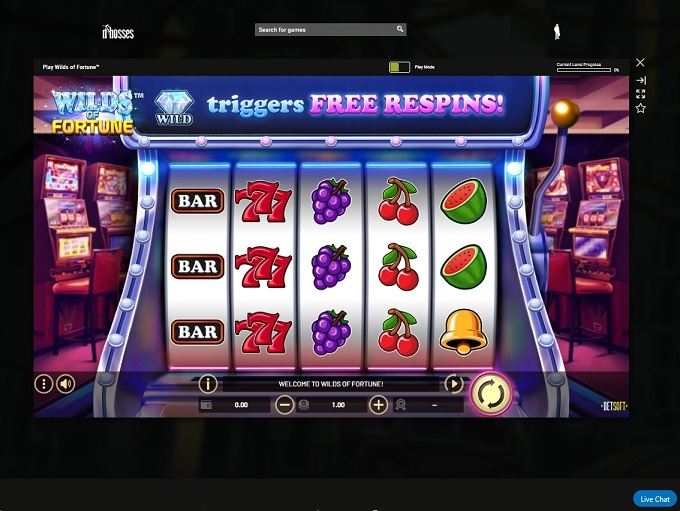Decrease the bet with the minus button
The height and width of the screenshot is (511, 680).
point(284,405)
